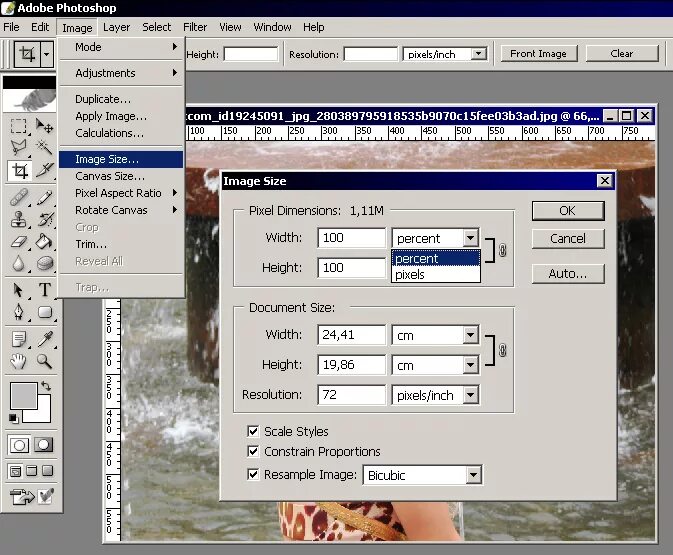Screen dimensions: 673x555
Task: Choose Canvas Size from the Image menu
Action: [121, 176]
